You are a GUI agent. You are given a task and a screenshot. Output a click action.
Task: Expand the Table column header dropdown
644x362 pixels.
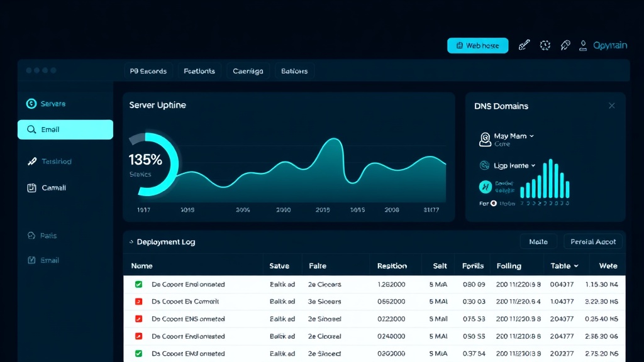click(x=565, y=265)
